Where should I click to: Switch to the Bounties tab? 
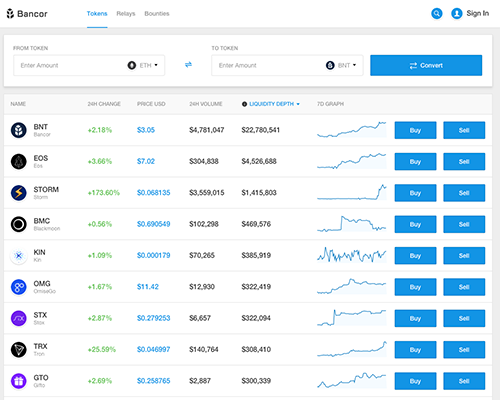(x=157, y=14)
